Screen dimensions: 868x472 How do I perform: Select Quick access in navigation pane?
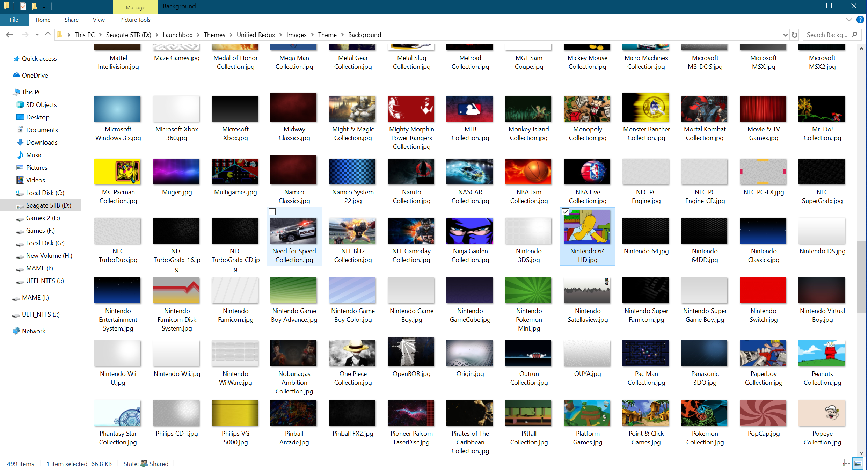coord(39,58)
